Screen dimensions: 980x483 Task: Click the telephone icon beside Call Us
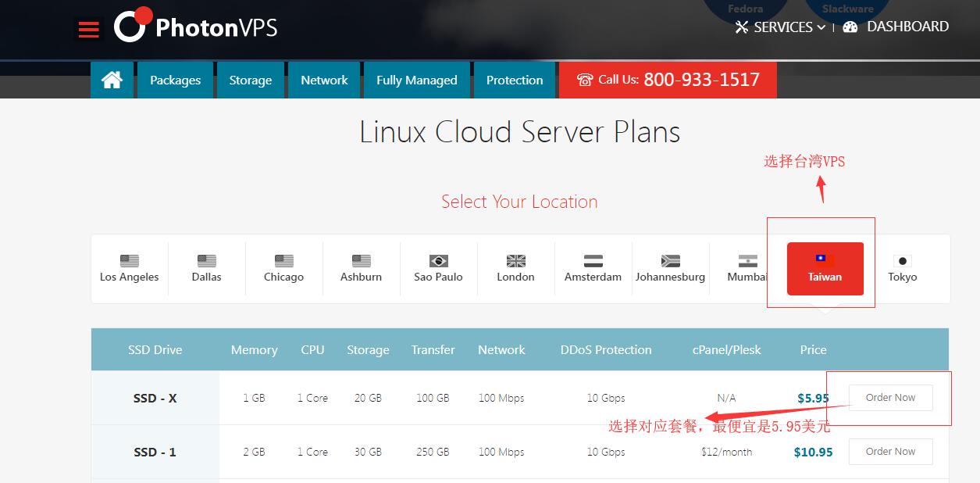pyautogui.click(x=585, y=80)
